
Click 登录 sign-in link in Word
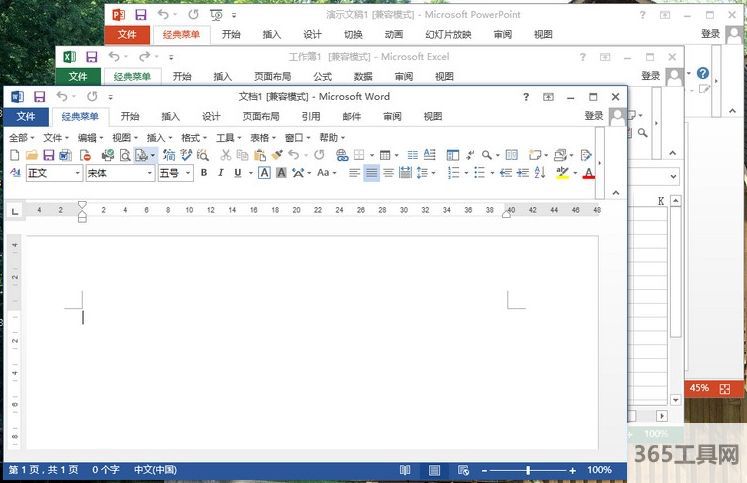click(x=594, y=116)
